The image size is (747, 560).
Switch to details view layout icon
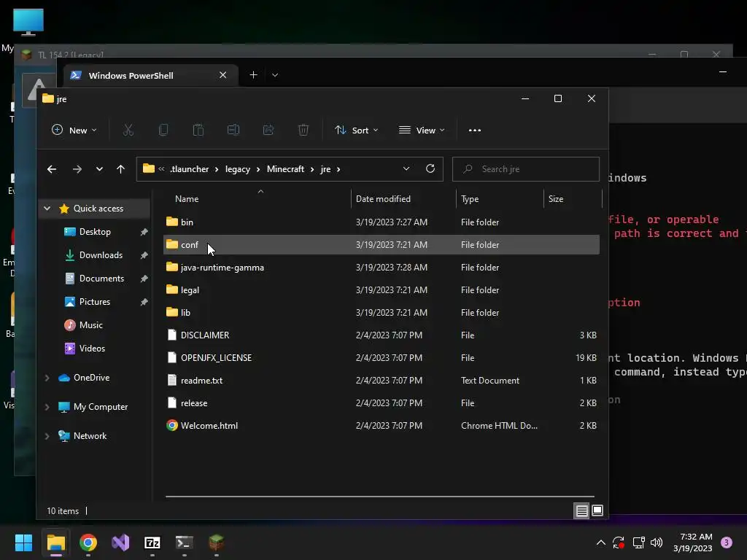(x=581, y=511)
